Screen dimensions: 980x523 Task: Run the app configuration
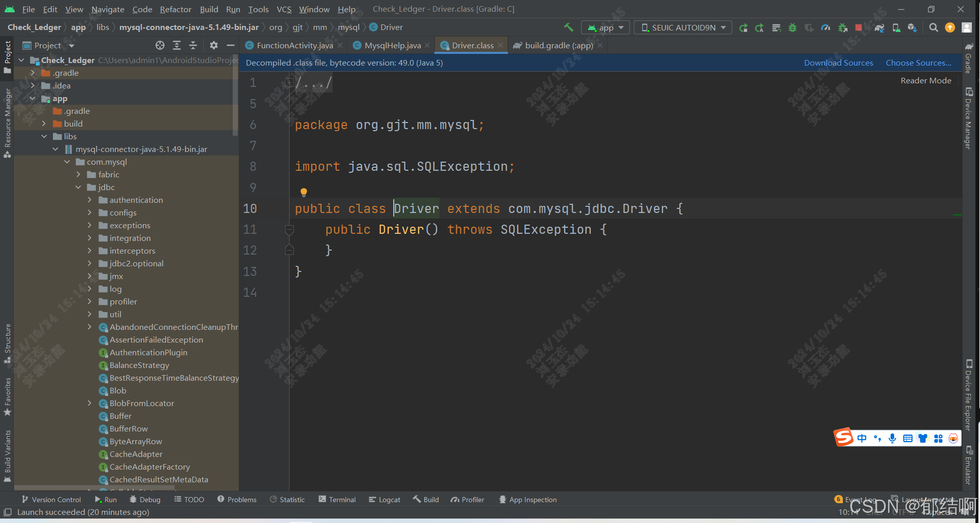point(744,27)
